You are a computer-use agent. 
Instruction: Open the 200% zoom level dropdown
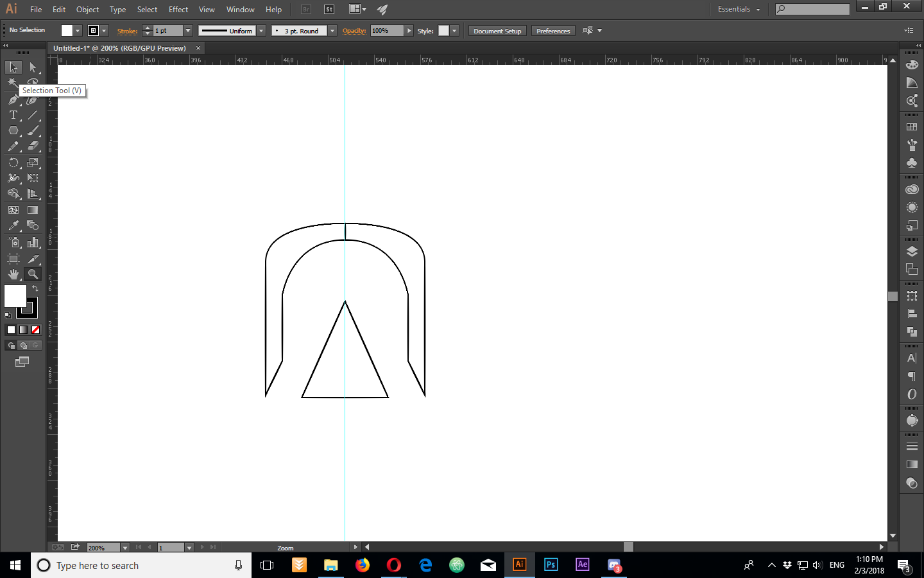(125, 548)
